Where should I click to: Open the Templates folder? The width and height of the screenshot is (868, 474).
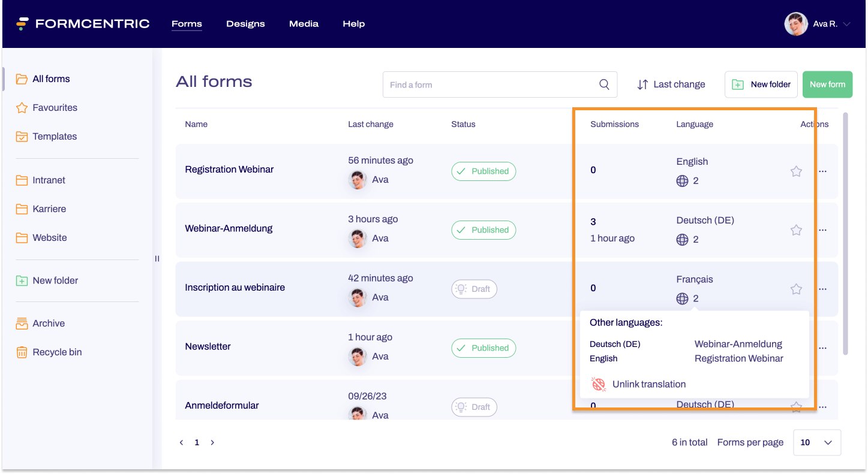tap(55, 137)
